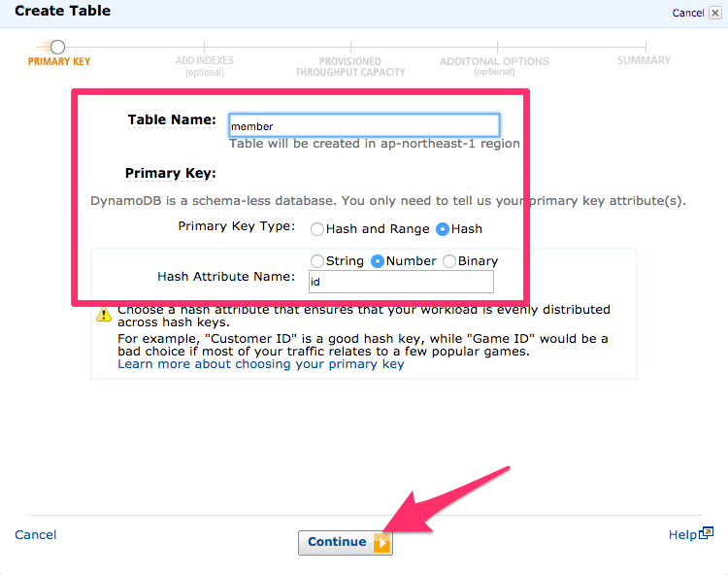Click the 'Primary Key Type:' label
Image resolution: width=728 pixels, height=575 pixels.
coord(236,226)
